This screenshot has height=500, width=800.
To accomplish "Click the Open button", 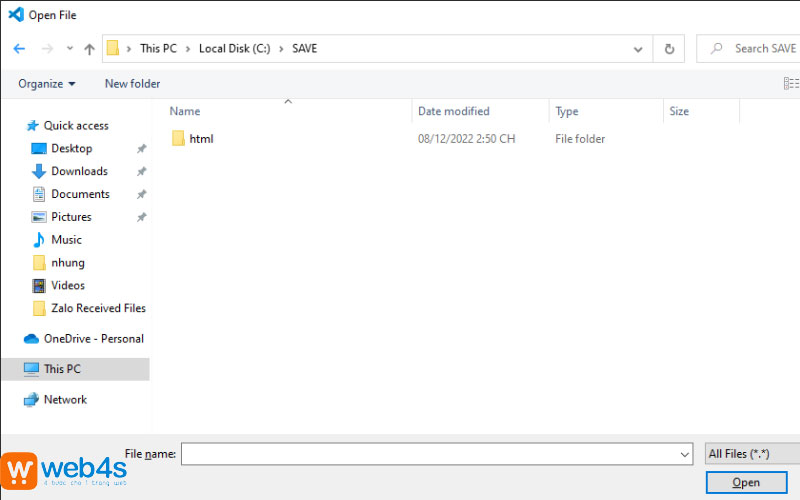I will (x=746, y=483).
